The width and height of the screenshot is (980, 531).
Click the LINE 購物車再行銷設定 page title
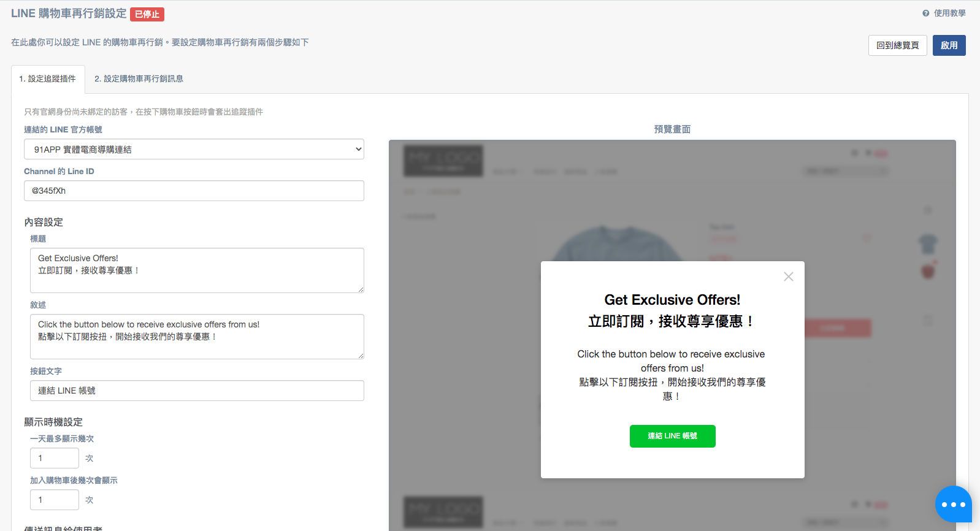point(69,13)
